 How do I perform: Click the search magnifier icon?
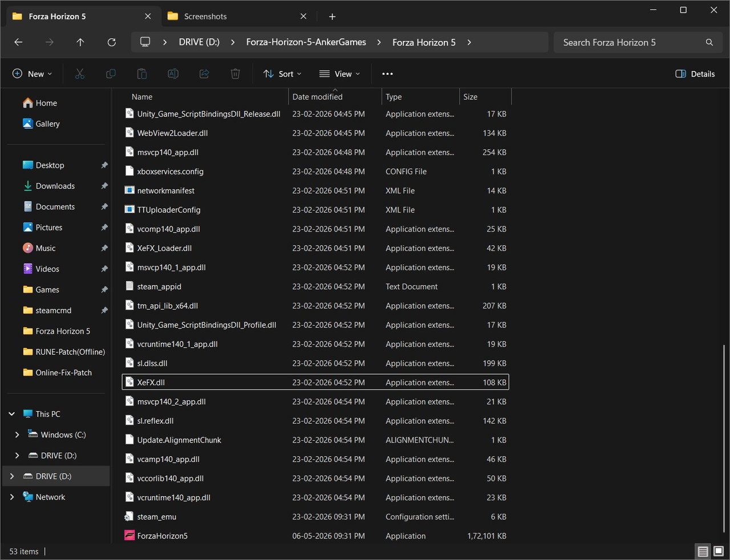(709, 42)
